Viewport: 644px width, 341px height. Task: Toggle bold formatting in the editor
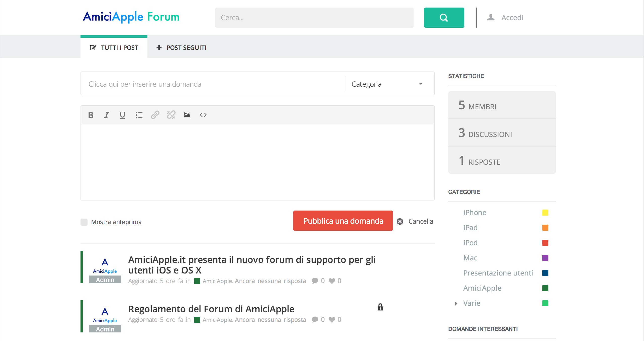click(x=91, y=115)
